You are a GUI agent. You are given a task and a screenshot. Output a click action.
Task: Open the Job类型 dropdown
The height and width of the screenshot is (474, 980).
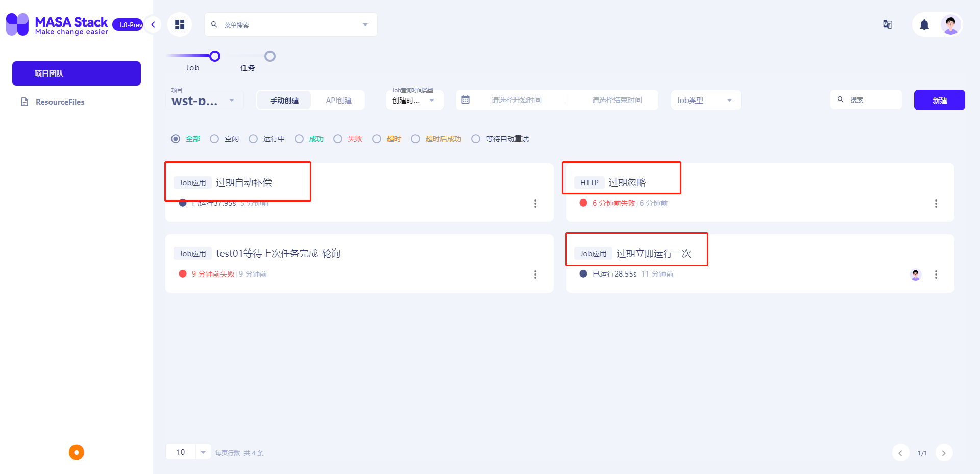[x=705, y=100]
